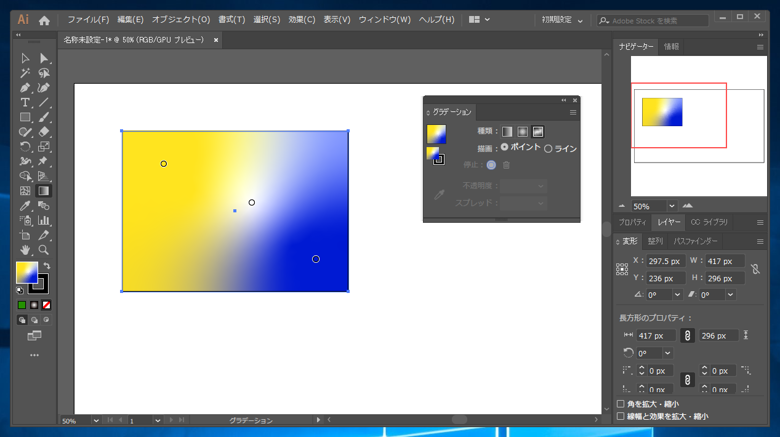Toggle corner radius link
The image size is (780, 437).
point(687,380)
